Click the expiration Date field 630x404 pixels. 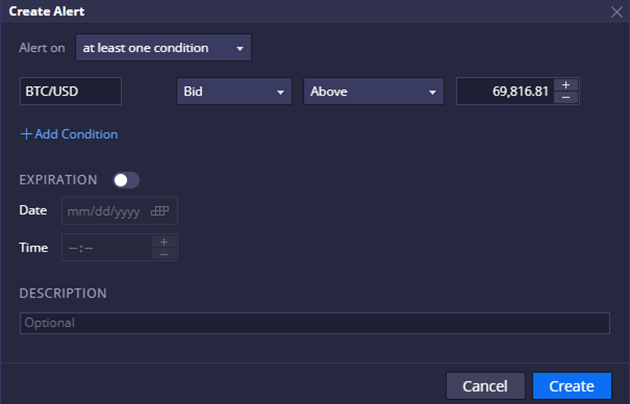(105, 211)
